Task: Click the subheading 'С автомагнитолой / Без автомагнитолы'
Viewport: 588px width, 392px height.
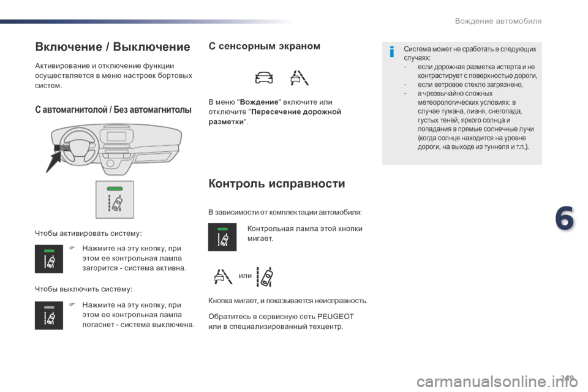Action: (x=113, y=110)
